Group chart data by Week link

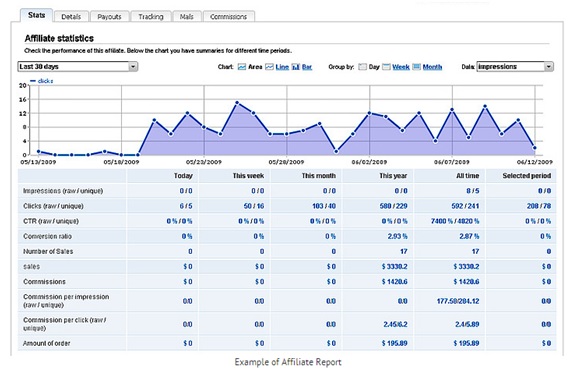[x=401, y=67]
